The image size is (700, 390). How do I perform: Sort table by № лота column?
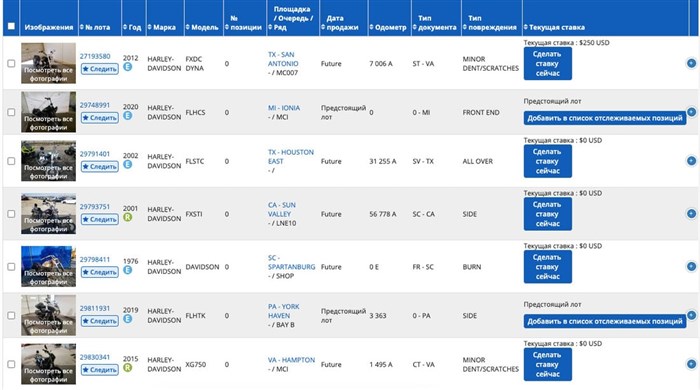(95, 27)
